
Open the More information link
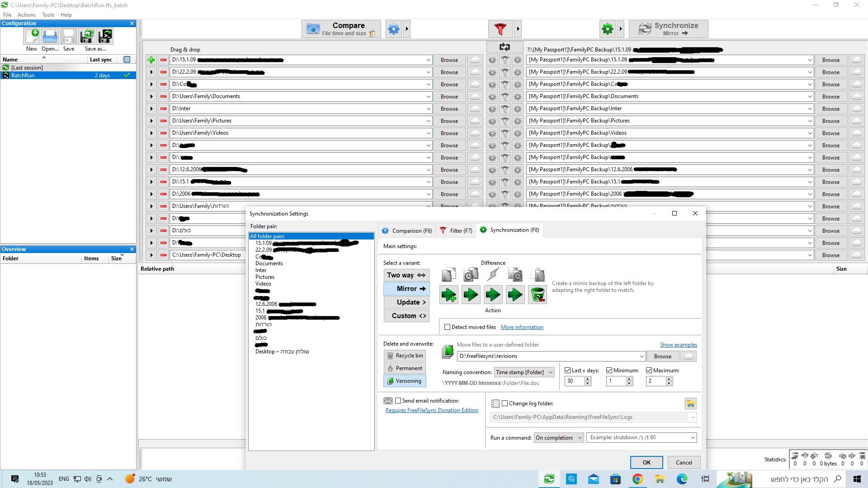(522, 327)
